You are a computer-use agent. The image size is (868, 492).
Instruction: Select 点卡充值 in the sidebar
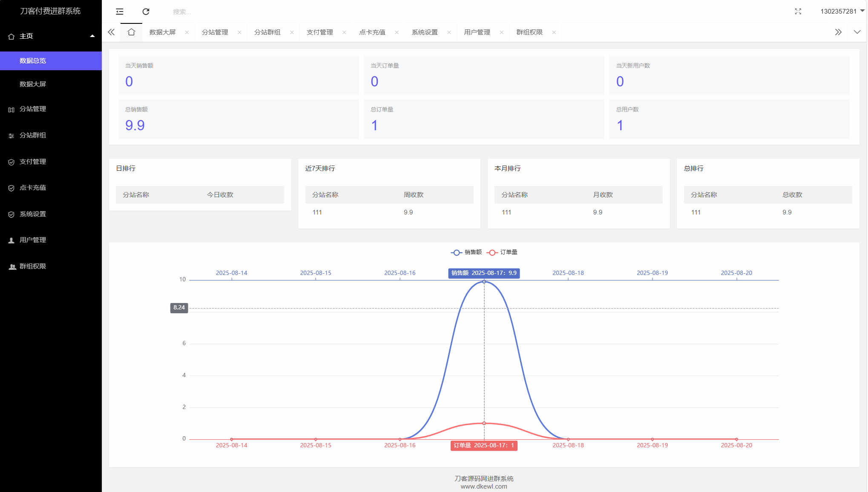(32, 188)
